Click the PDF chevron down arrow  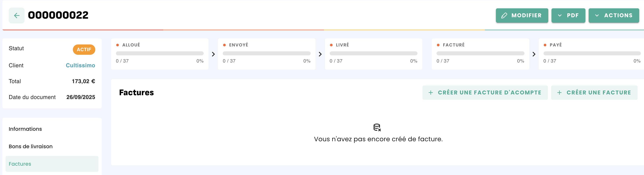point(560,15)
